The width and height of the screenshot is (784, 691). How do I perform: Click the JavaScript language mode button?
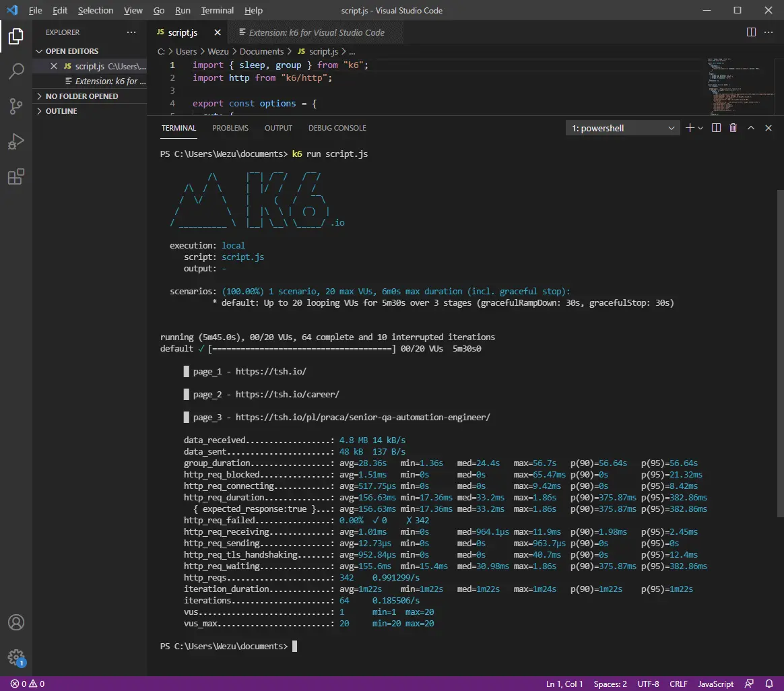[715, 684]
